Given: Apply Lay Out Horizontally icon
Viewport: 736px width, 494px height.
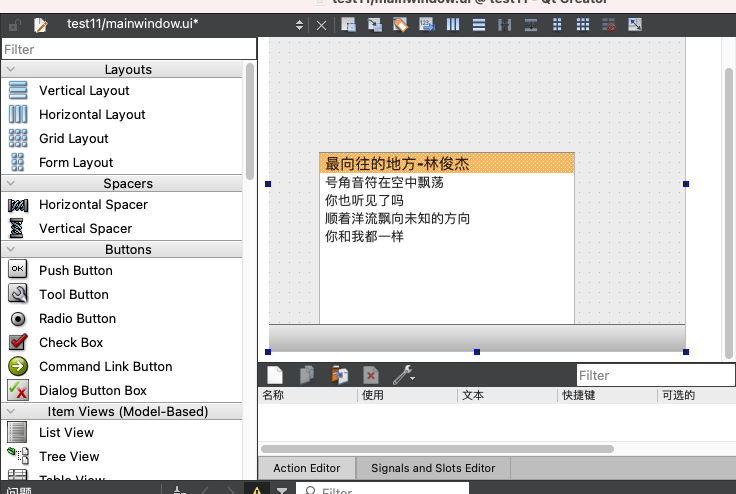Looking at the screenshot, I should (453, 24).
